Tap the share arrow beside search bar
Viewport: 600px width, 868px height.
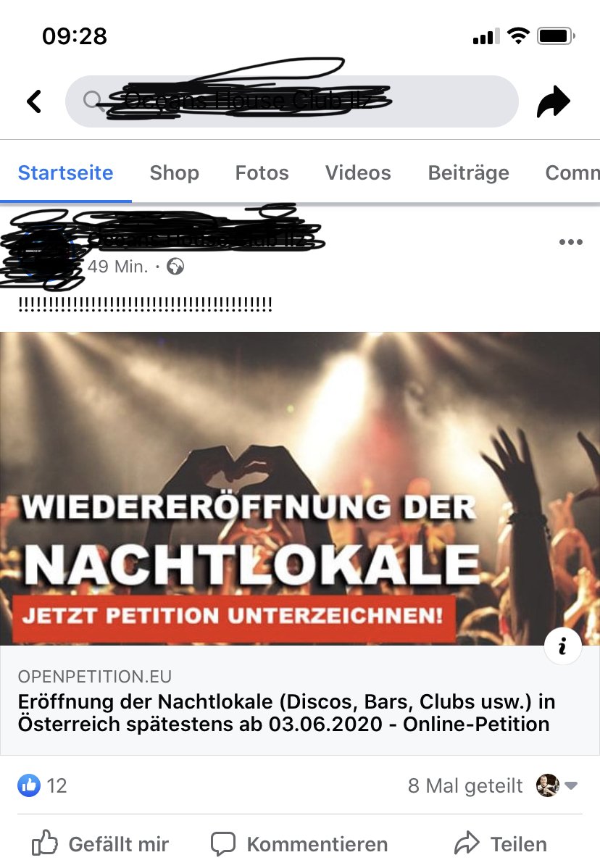tap(553, 101)
